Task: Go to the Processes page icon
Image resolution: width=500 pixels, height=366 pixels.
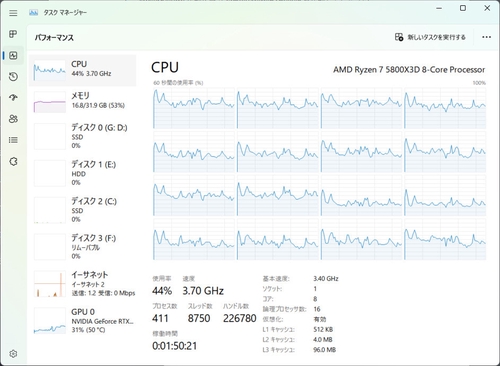Action: pyautogui.click(x=13, y=34)
